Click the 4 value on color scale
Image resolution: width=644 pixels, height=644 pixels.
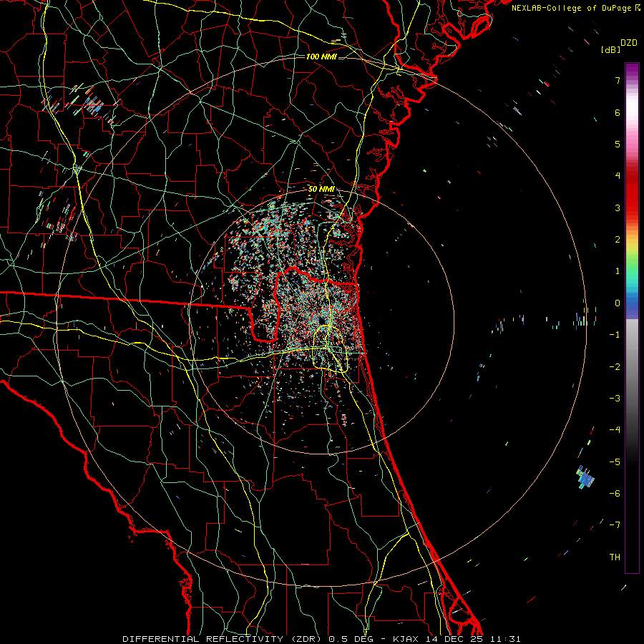pos(618,176)
